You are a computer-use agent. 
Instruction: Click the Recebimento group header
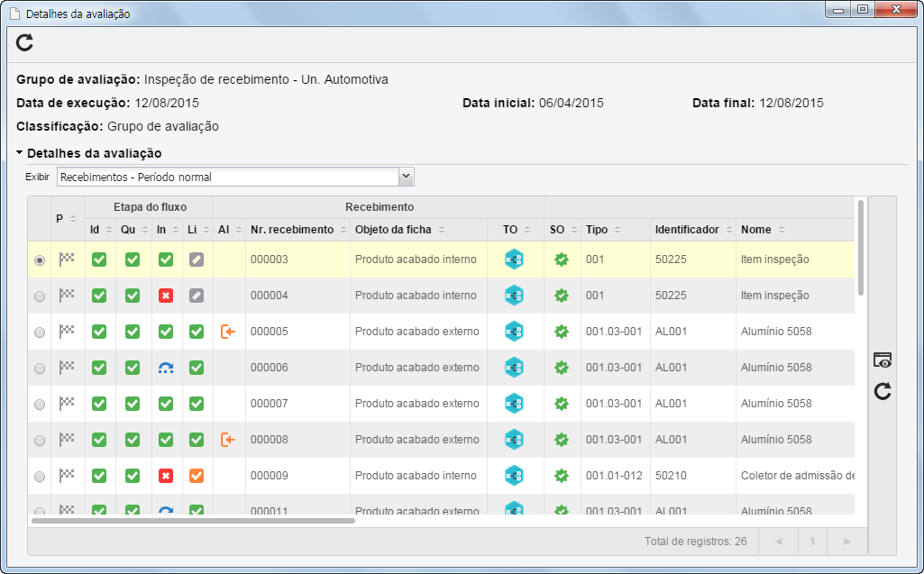pyautogui.click(x=380, y=207)
